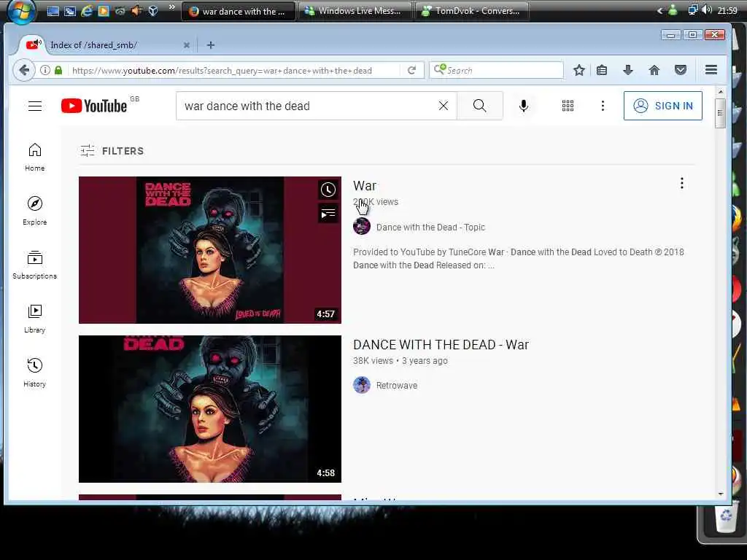
Task: Open Explore in the sidebar
Action: (x=35, y=211)
